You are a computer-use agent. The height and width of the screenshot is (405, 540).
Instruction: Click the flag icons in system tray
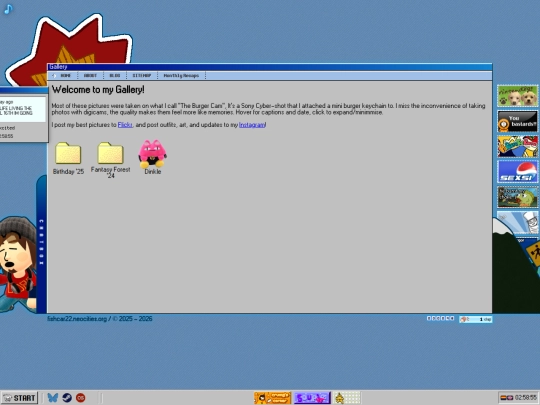(507, 398)
